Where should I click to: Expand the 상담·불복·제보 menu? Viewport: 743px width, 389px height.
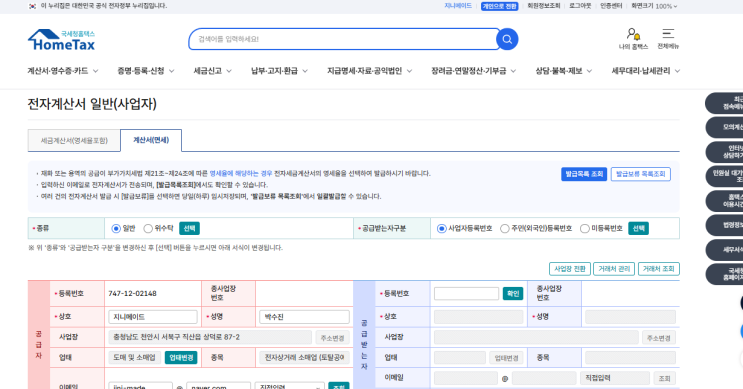(x=563, y=71)
